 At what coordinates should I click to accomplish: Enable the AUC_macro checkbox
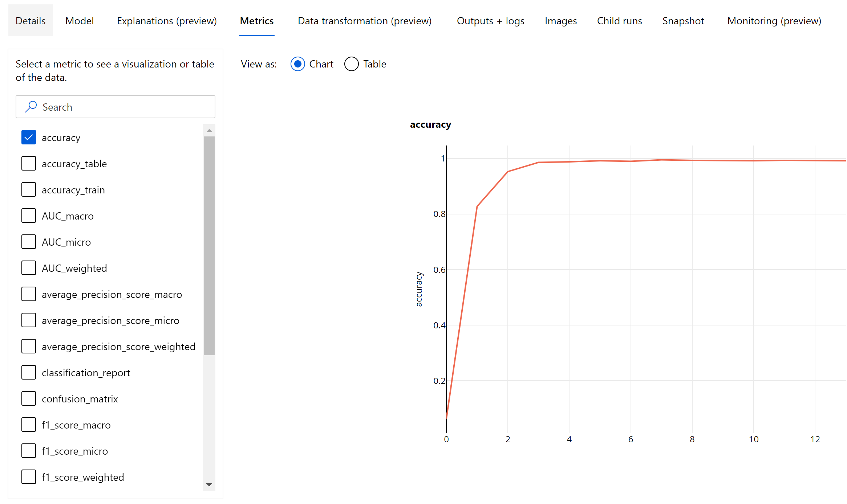point(28,216)
